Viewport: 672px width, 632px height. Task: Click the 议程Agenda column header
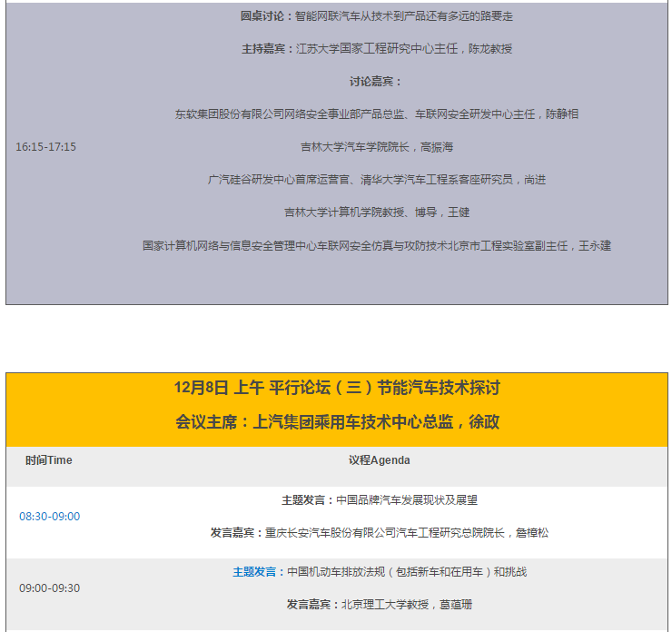pyautogui.click(x=379, y=460)
